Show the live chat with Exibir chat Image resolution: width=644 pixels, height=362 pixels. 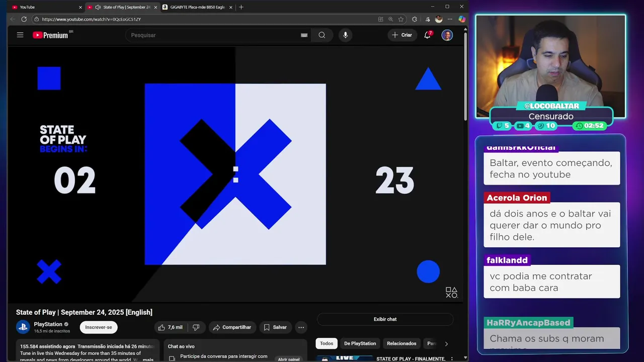click(x=385, y=319)
